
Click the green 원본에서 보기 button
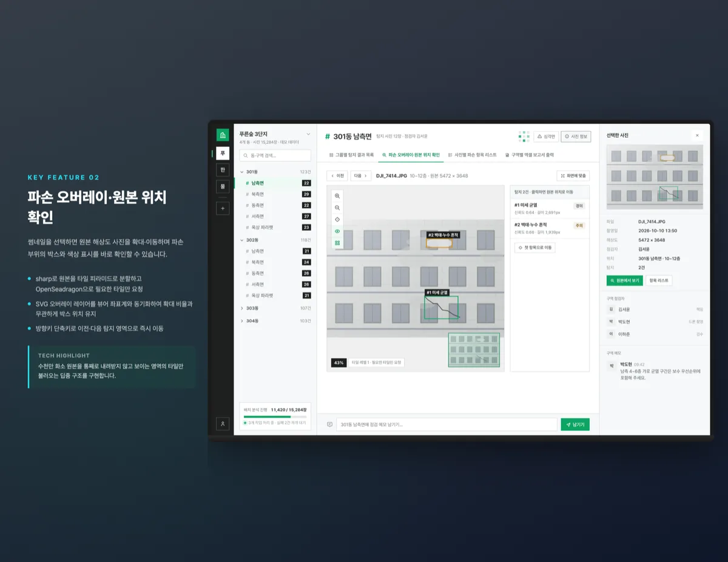tap(624, 280)
